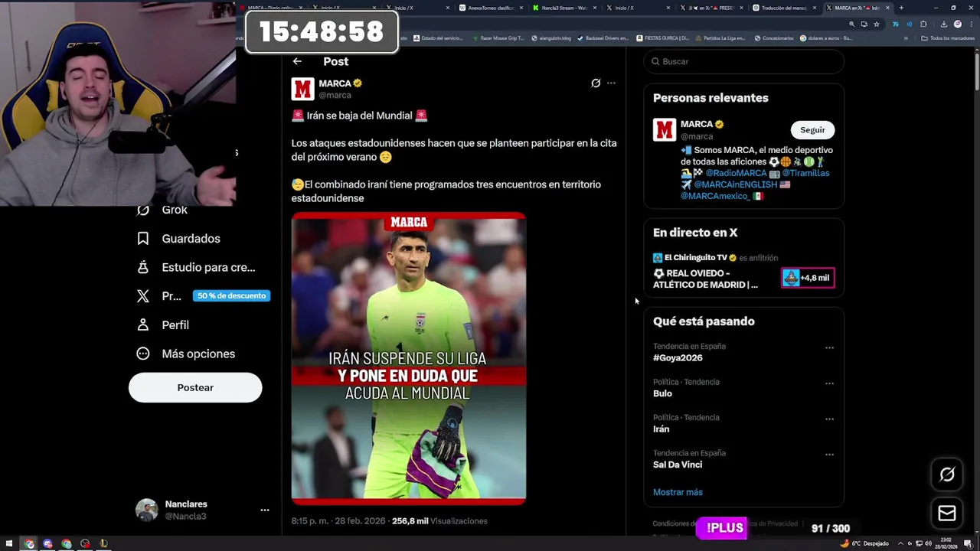Screen dimensions: 980x551
Task: Open Guardados bookmarks in sidebar
Action: (178, 239)
